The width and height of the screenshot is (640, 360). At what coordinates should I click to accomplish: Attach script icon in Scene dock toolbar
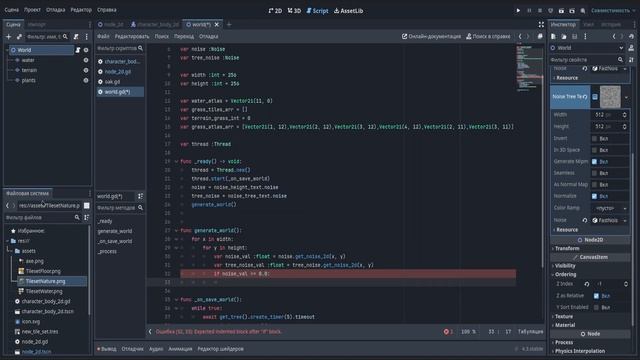point(76,37)
